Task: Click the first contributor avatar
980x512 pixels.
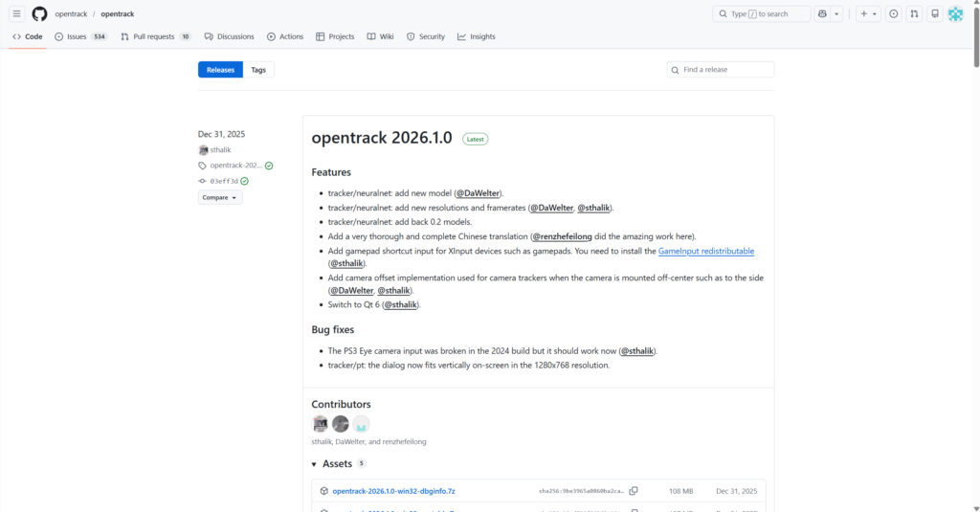Action: point(320,424)
